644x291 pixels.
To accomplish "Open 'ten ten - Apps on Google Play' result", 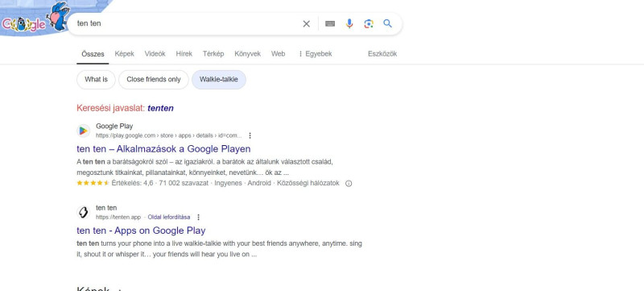I will (x=141, y=231).
